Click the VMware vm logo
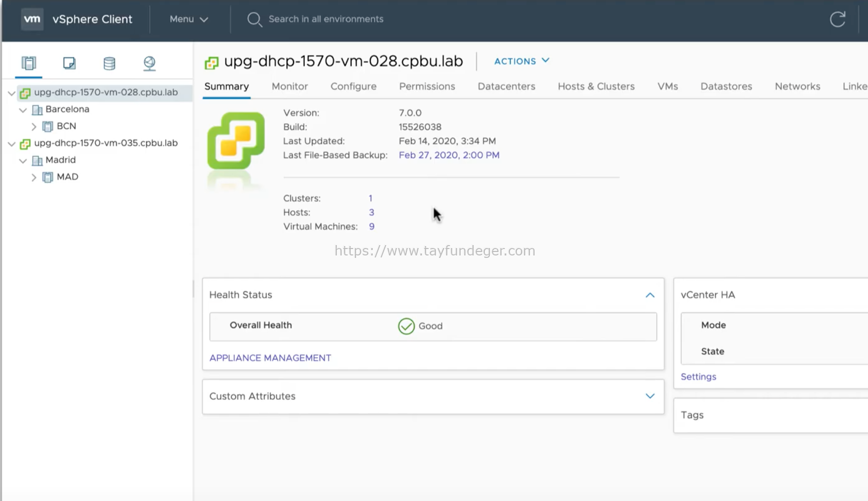 [32, 19]
